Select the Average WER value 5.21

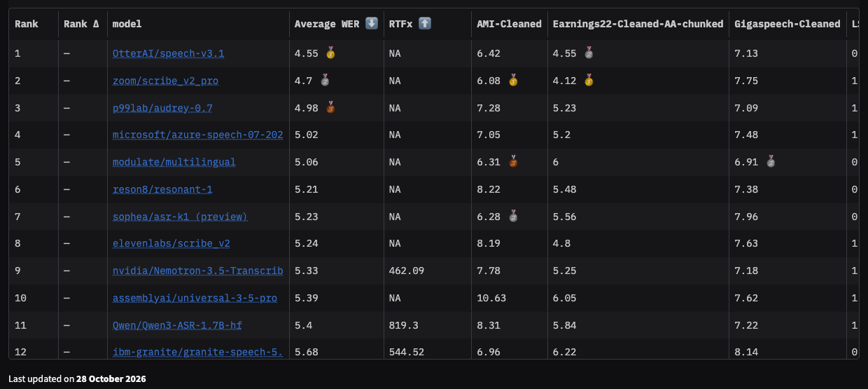point(307,189)
